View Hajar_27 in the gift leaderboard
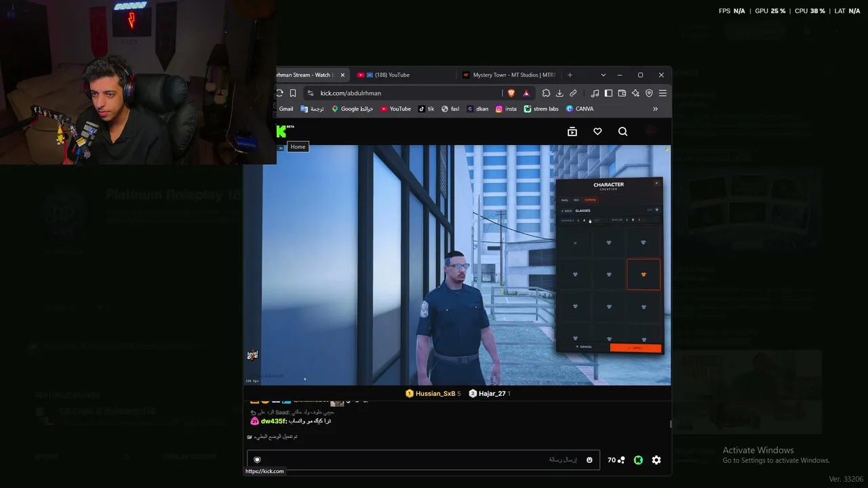Screen dimensions: 868x488 click(x=490, y=394)
